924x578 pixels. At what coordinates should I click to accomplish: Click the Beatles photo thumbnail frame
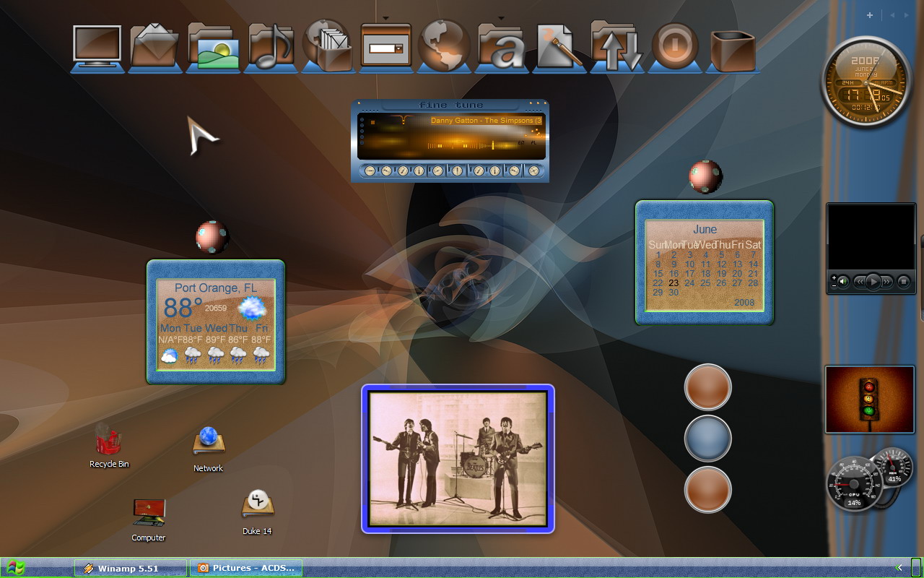pyautogui.click(x=458, y=459)
